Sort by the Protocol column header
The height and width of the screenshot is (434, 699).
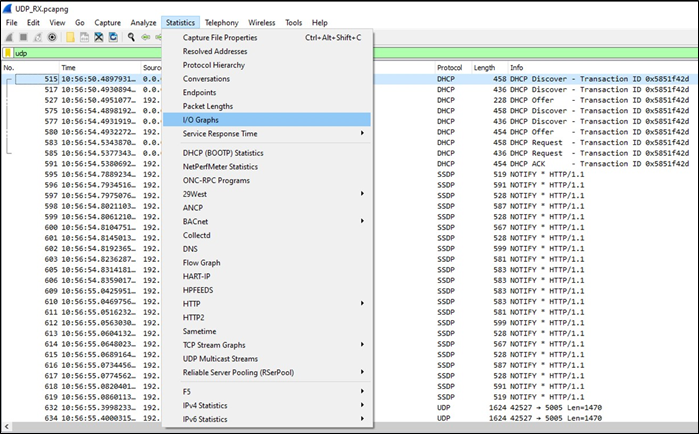[452, 68]
